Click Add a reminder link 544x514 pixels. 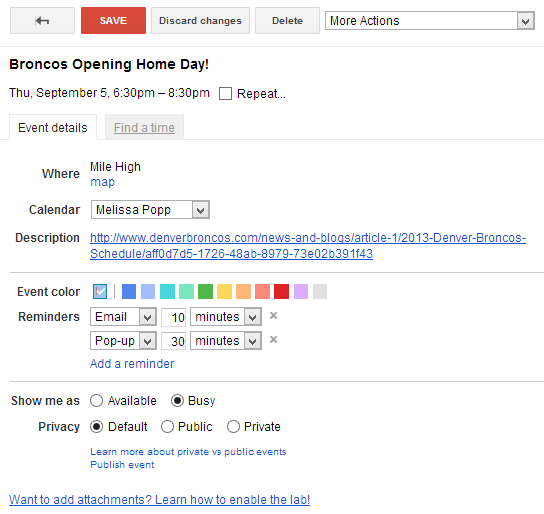pyautogui.click(x=132, y=363)
